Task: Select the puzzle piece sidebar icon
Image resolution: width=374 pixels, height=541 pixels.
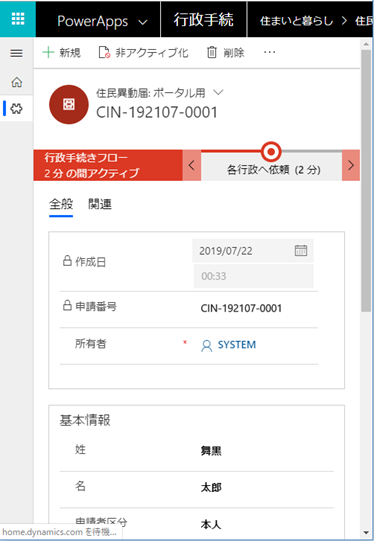Action: (x=17, y=109)
